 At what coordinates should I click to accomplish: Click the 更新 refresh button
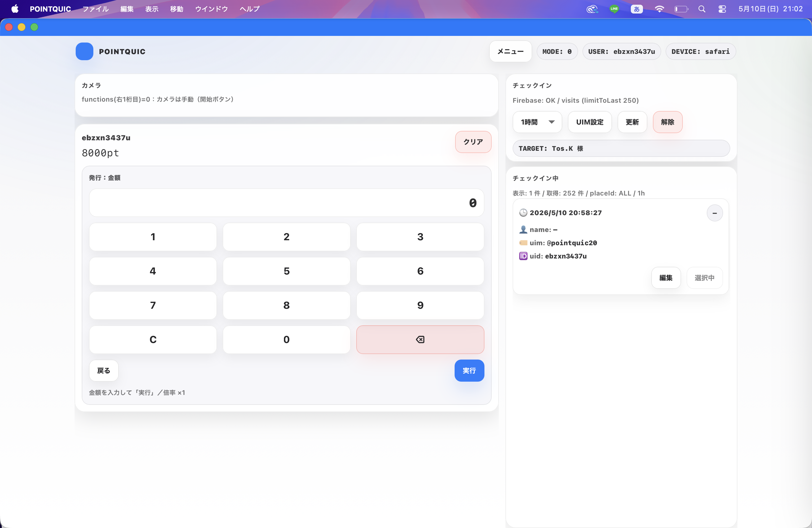pos(632,122)
